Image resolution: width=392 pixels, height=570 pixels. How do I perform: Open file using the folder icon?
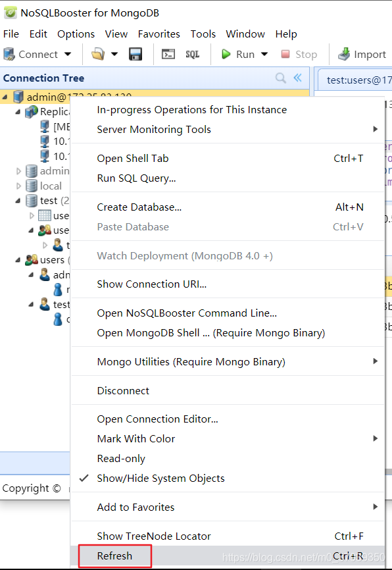tap(98, 54)
